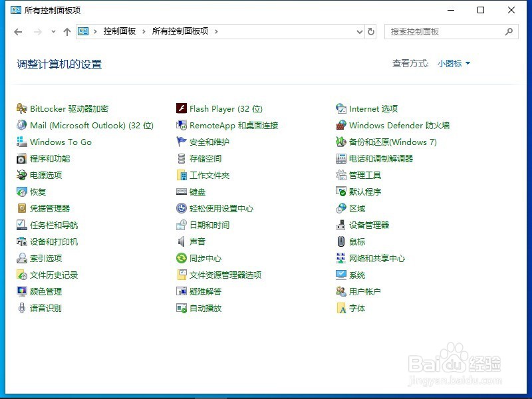Screen dimensions: 532x399
Task: Click the 用户帐户 link
Action: 365,291
